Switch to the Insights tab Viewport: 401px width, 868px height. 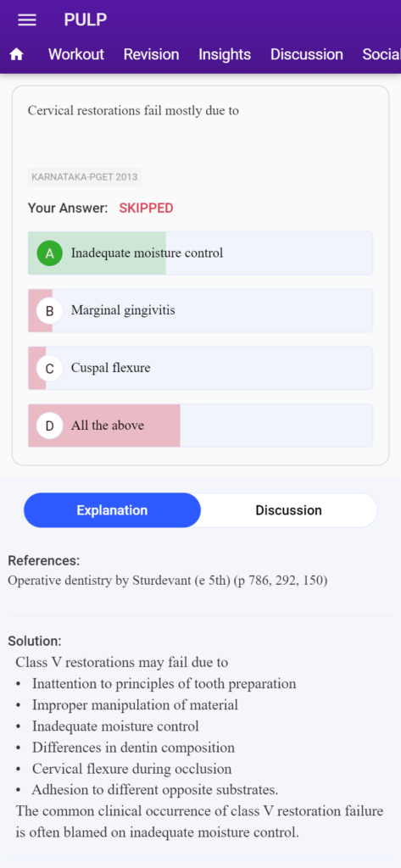tap(225, 54)
